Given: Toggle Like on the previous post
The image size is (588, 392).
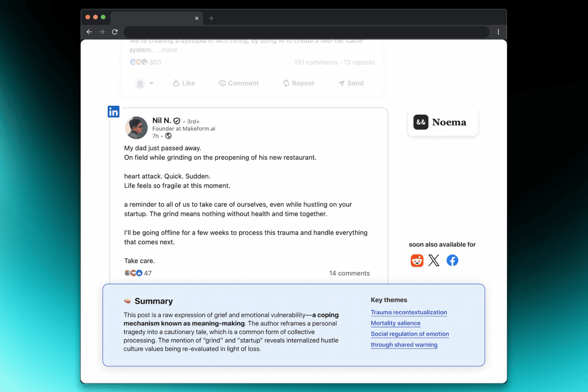Looking at the screenshot, I should pyautogui.click(x=183, y=83).
